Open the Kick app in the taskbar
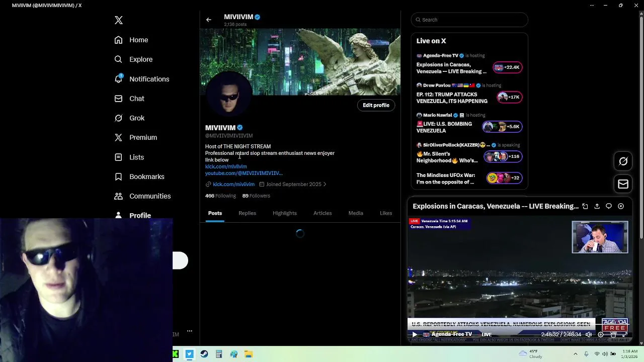Viewport: 644px width, 362px height. pos(175,354)
